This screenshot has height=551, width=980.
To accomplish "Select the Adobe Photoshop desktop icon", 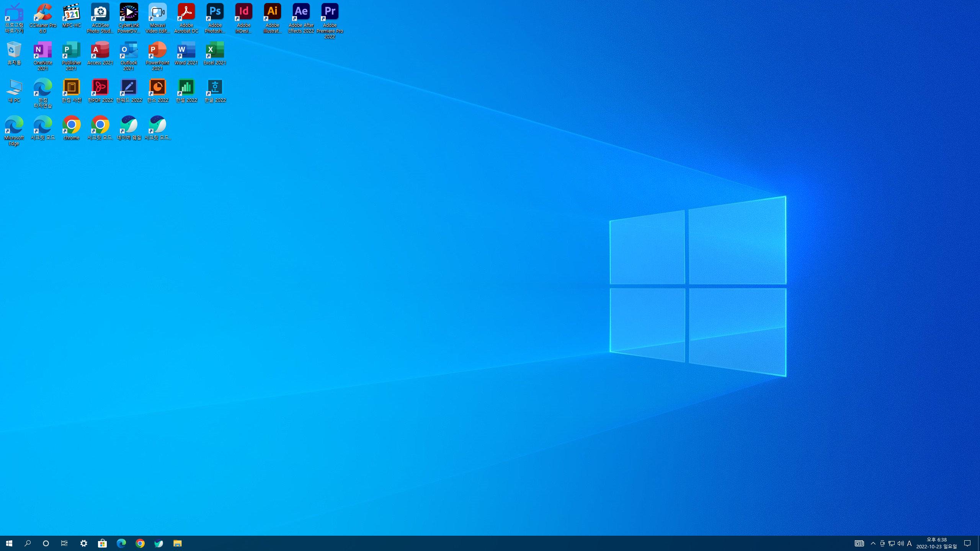I will (215, 18).
